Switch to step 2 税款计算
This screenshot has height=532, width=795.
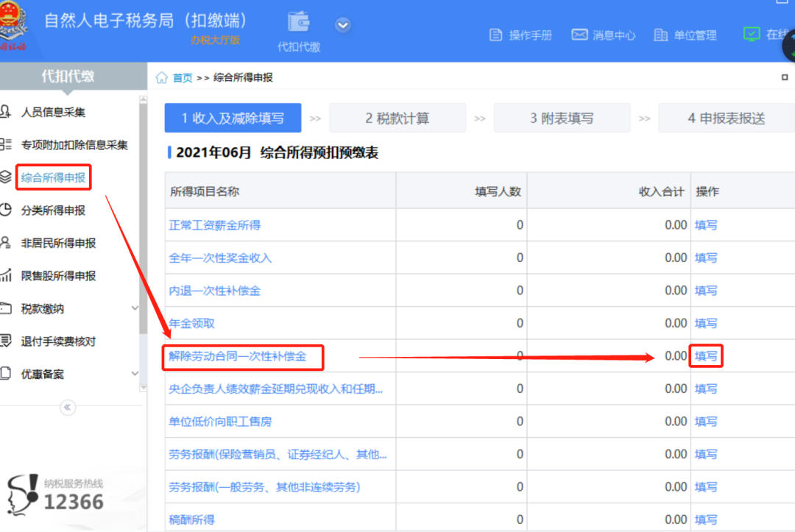coord(397,117)
